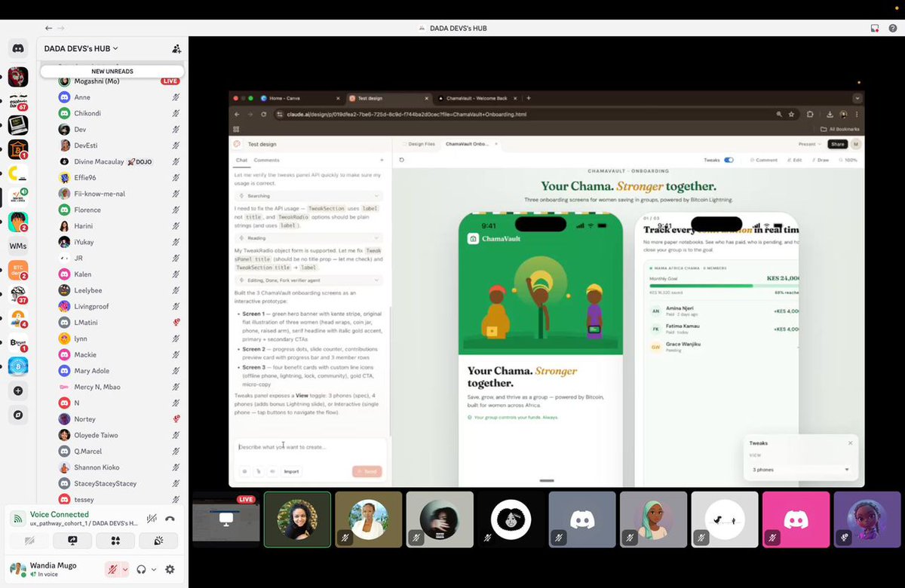Click Chrome reload icon in shared screen
The height and width of the screenshot is (588, 905).
coord(263,115)
